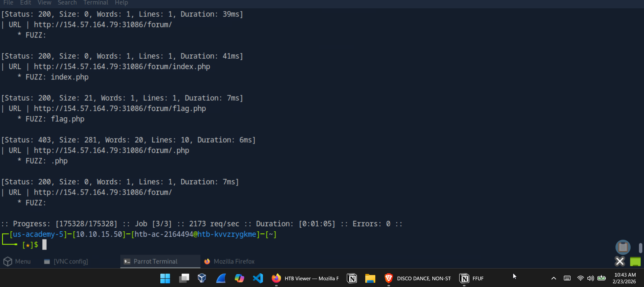Screen dimensions: 644x287
Task: Click the terminal scrollbar handle
Action: (x=640, y=248)
